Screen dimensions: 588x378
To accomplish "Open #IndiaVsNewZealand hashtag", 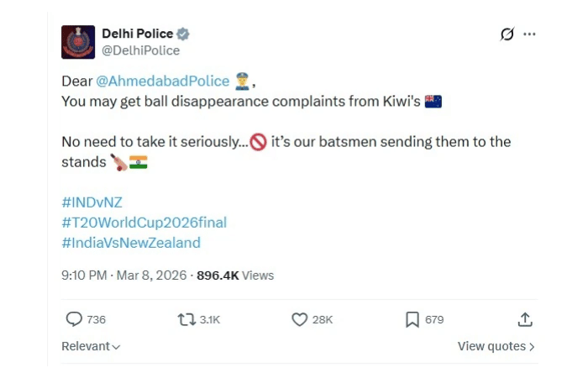I will point(131,243).
